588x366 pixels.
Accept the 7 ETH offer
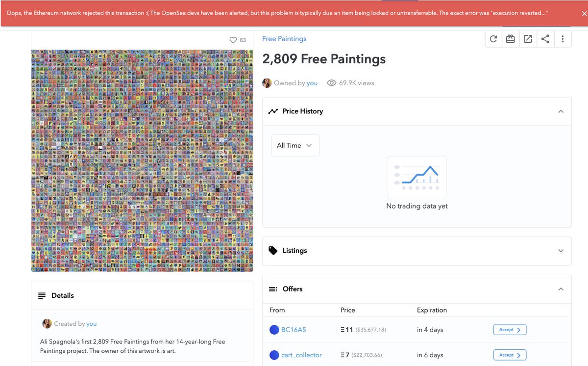pos(510,355)
